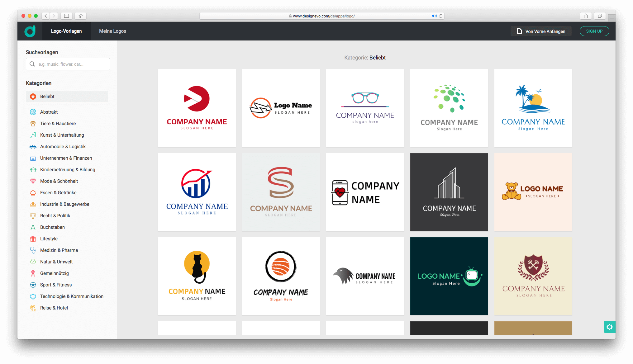
Task: Open the eagle head logo template
Action: click(365, 276)
